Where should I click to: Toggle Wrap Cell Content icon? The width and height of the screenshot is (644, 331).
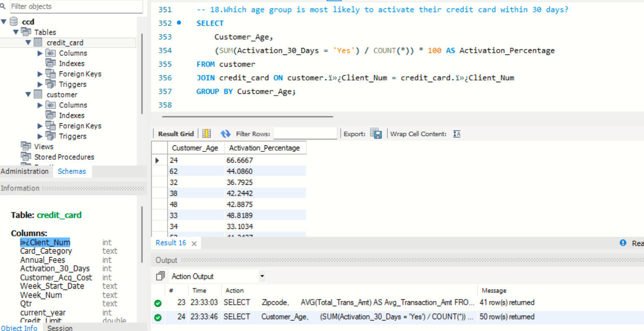(x=457, y=134)
